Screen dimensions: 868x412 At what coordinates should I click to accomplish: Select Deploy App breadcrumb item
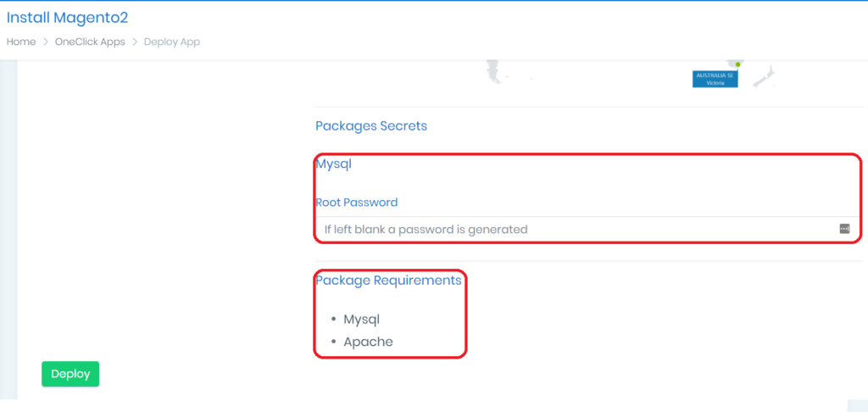pos(172,42)
